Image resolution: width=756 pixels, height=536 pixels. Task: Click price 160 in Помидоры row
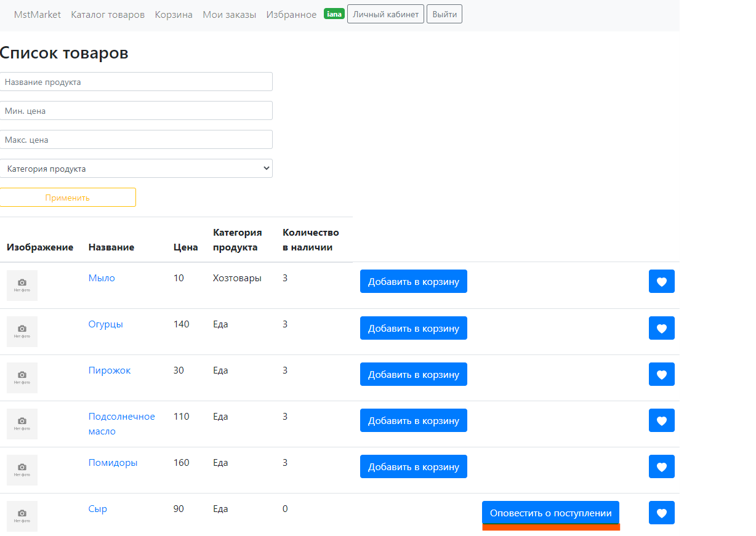pyautogui.click(x=182, y=463)
